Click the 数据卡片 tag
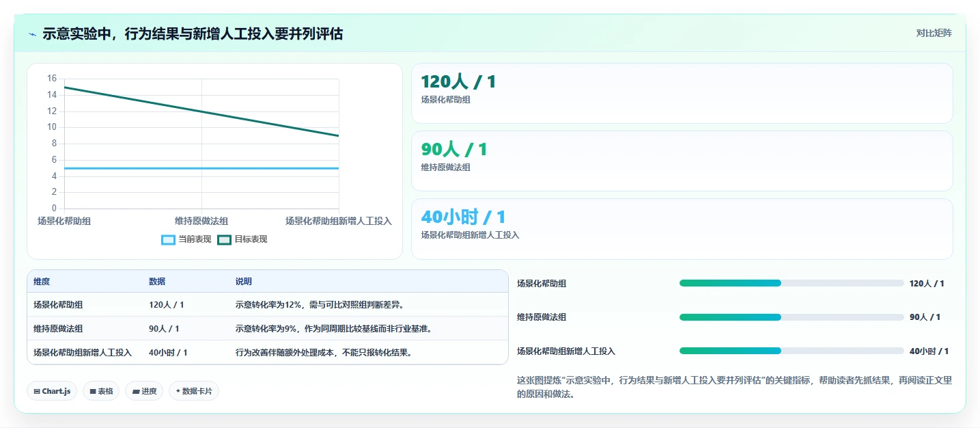 [x=194, y=391]
